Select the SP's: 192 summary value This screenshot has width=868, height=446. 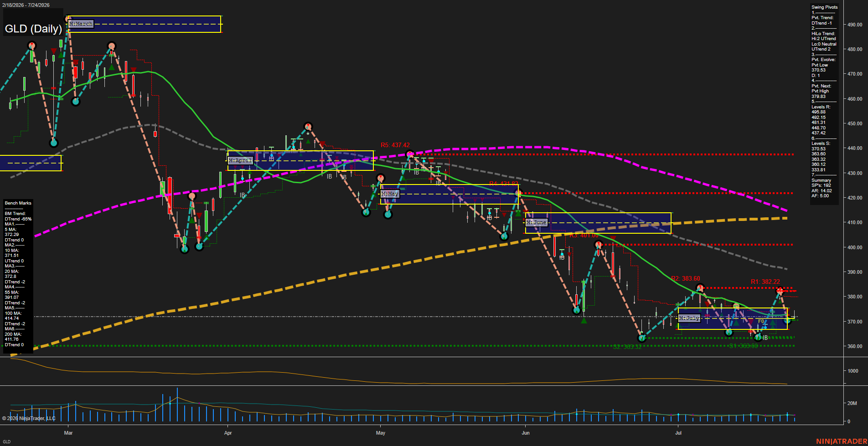821,185
